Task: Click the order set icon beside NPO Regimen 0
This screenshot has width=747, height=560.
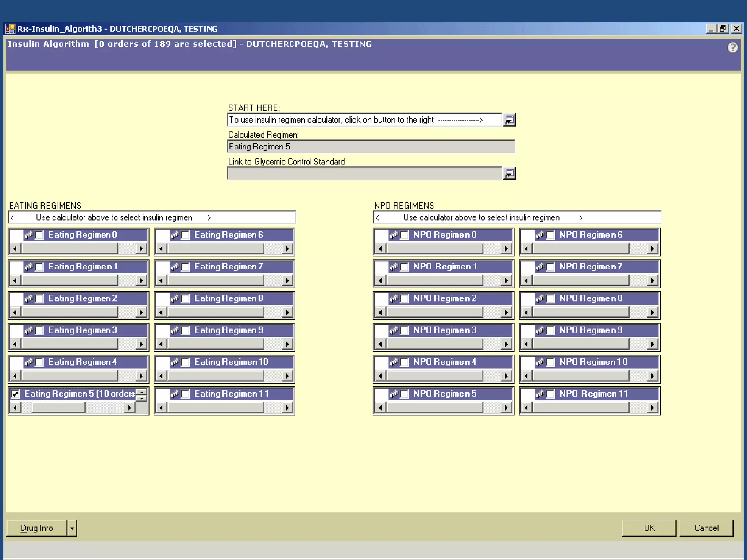Action: [394, 235]
